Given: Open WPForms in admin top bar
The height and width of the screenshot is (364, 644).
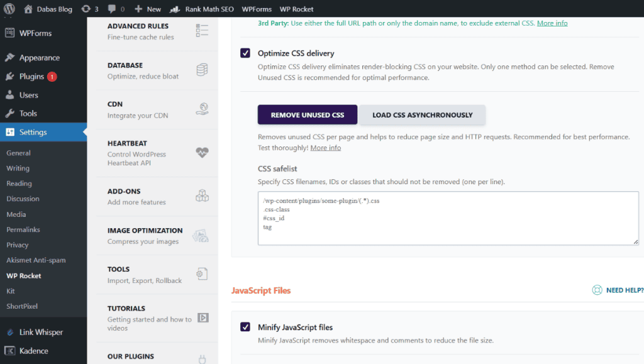Looking at the screenshot, I should [257, 9].
